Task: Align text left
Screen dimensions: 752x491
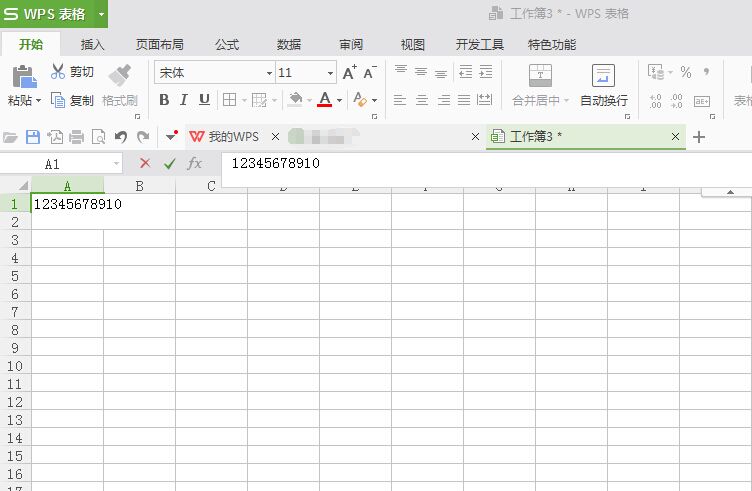Action: (x=400, y=100)
